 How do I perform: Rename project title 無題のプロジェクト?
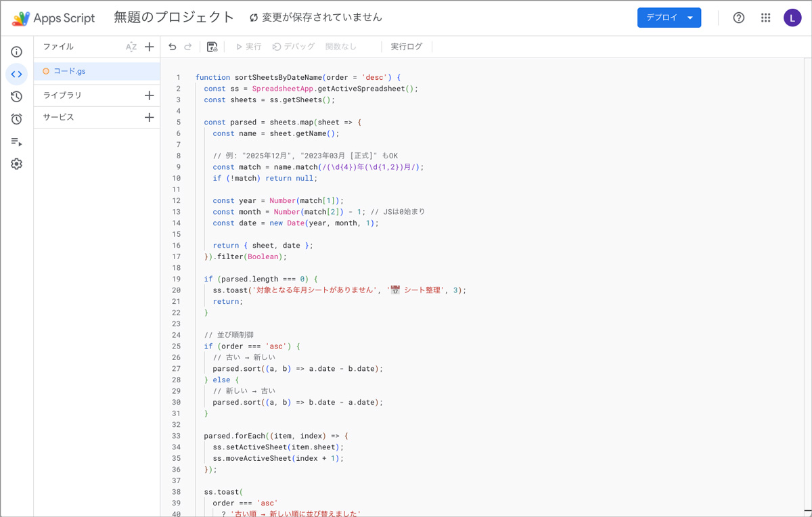pos(174,18)
